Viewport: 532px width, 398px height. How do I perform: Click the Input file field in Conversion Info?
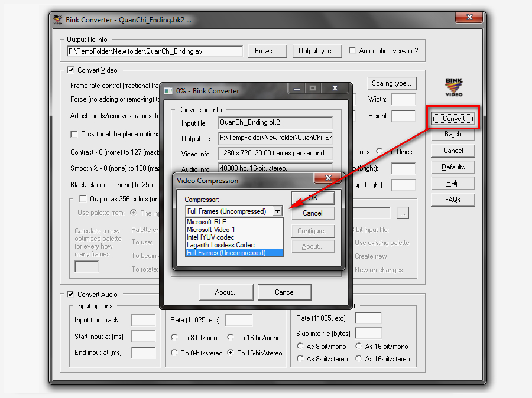[x=275, y=122]
